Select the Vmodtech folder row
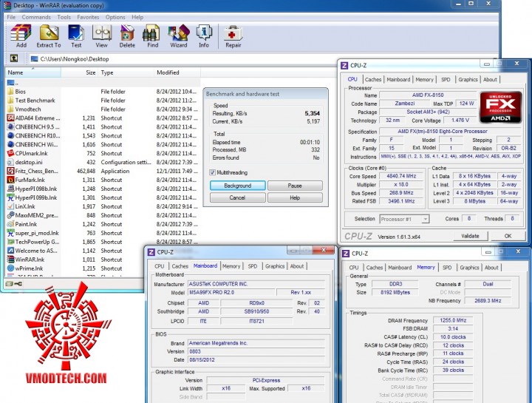This screenshot has width=532, height=403. click(103, 109)
